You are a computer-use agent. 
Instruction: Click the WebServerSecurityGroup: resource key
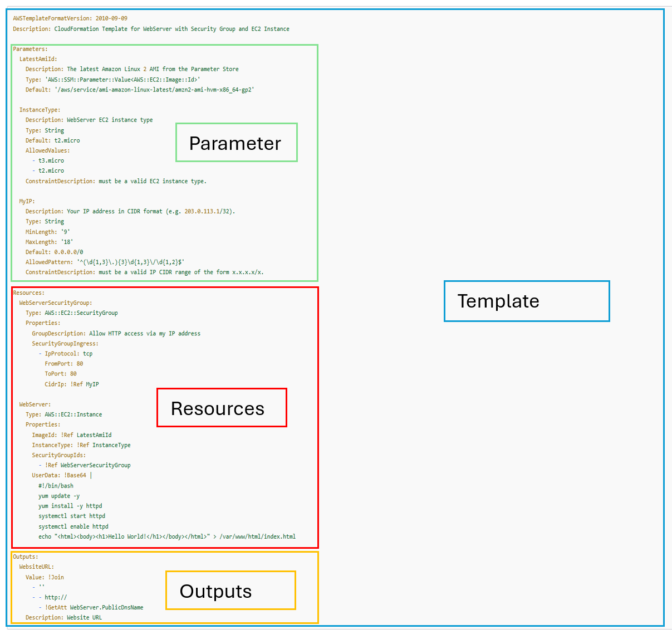point(55,303)
